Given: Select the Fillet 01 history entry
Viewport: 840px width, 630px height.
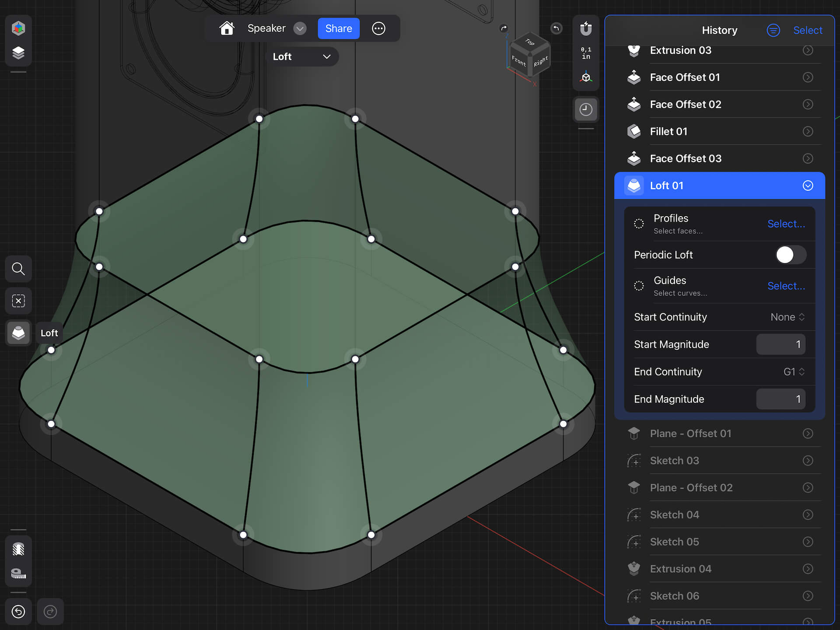Looking at the screenshot, I should (x=668, y=131).
